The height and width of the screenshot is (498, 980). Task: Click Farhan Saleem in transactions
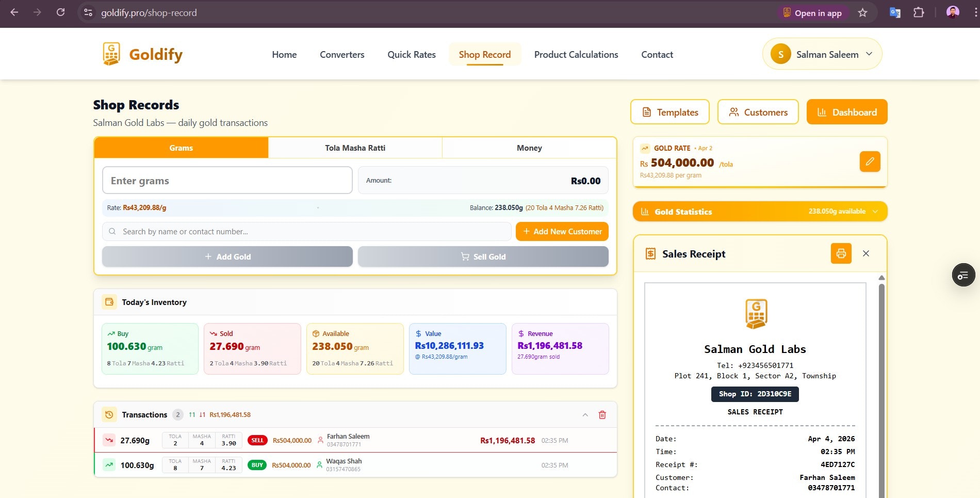348,437
